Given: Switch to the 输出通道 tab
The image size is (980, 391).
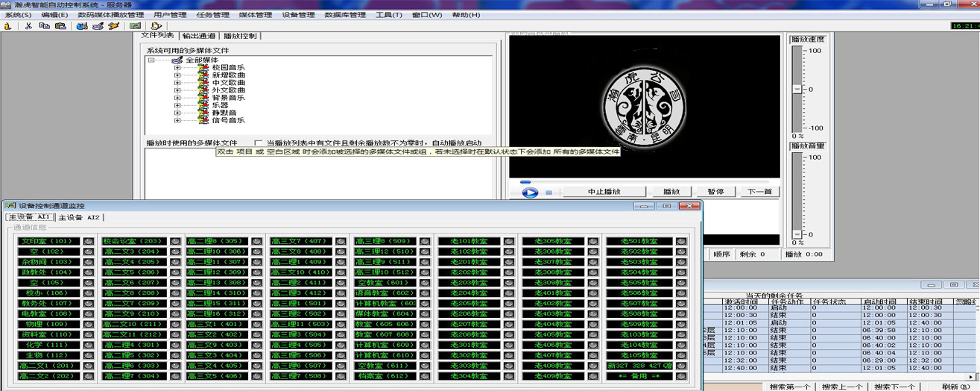Looking at the screenshot, I should (x=199, y=36).
